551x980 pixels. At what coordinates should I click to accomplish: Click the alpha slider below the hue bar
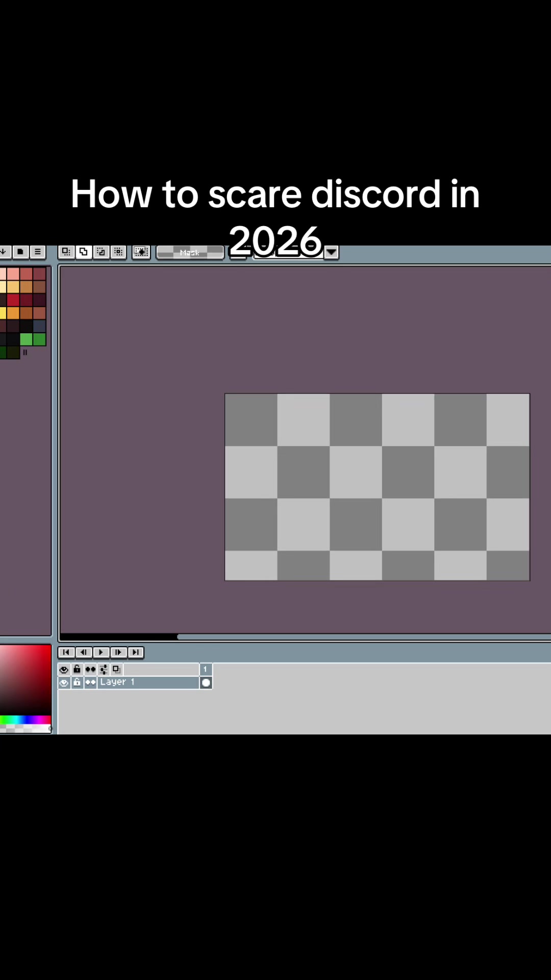coord(26,728)
